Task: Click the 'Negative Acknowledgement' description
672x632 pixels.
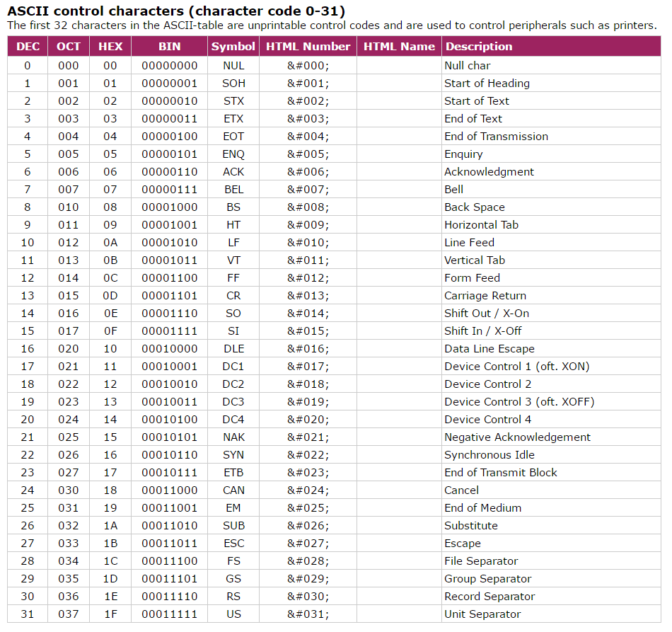Action: click(x=517, y=437)
